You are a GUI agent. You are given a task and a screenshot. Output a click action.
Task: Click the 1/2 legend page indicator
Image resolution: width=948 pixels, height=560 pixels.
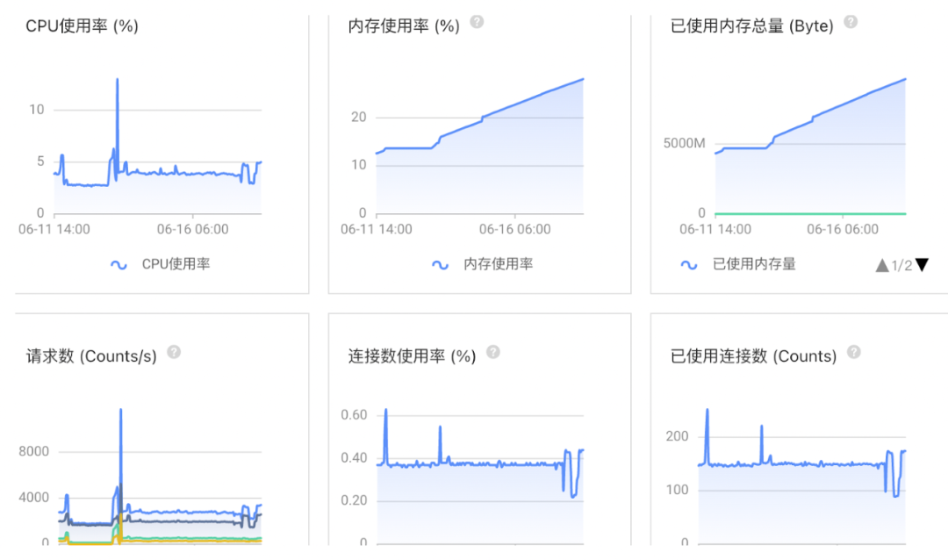tap(901, 265)
